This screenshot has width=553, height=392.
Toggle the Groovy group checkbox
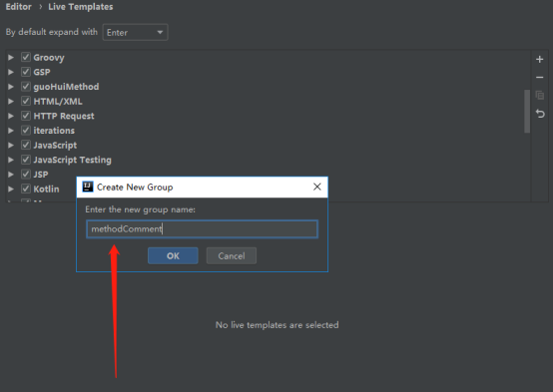point(26,57)
